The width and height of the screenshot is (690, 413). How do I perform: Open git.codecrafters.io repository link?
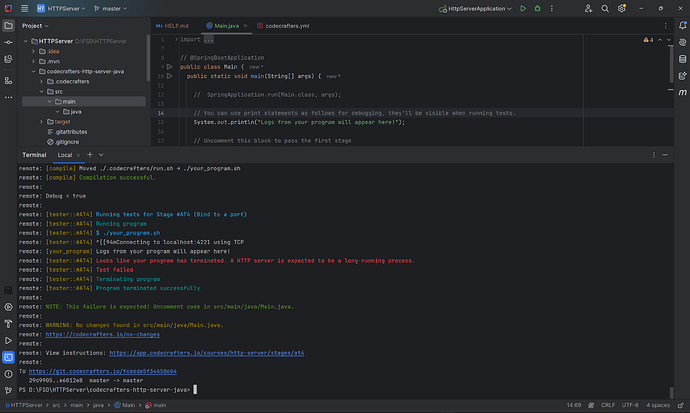tap(103, 372)
